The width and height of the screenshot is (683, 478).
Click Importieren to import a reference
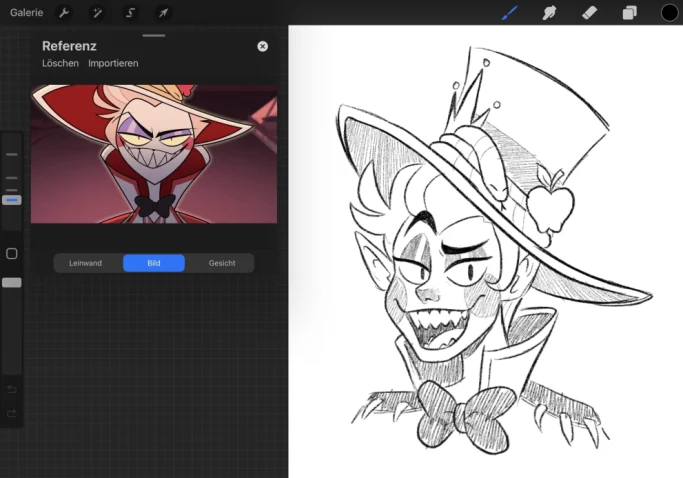tap(113, 63)
